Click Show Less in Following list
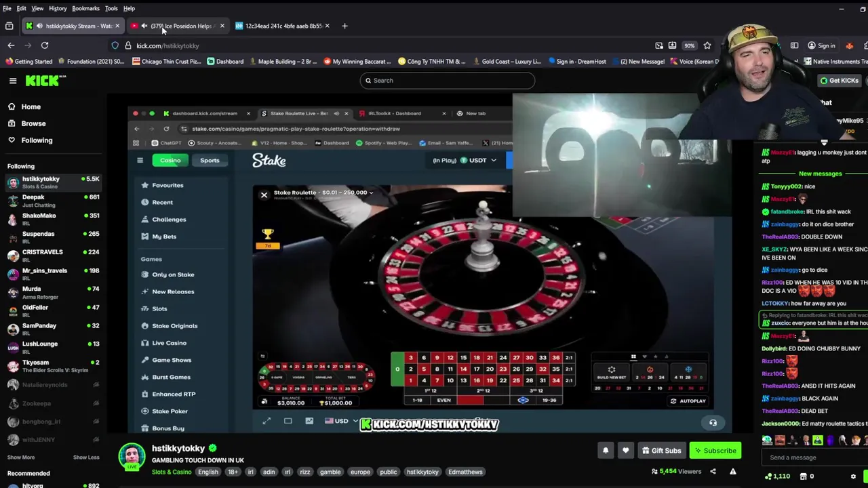Viewport: 868px width, 488px height. [x=86, y=457]
